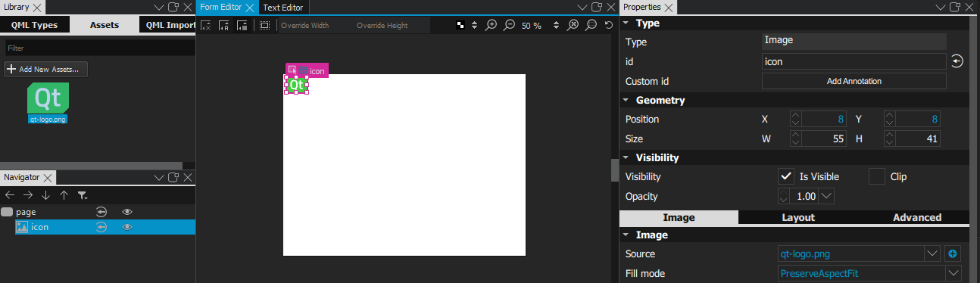Move item down in Navigator
980x283 pixels.
click(x=45, y=195)
